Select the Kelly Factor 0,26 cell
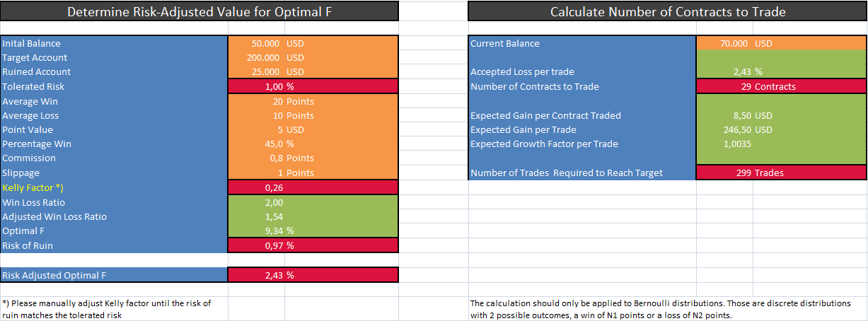868x321 pixels. tap(313, 187)
